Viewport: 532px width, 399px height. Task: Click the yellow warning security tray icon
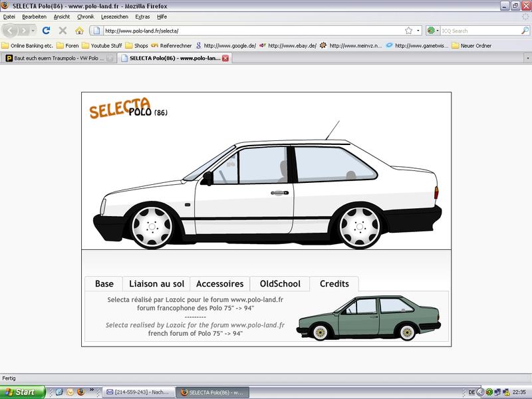506,392
